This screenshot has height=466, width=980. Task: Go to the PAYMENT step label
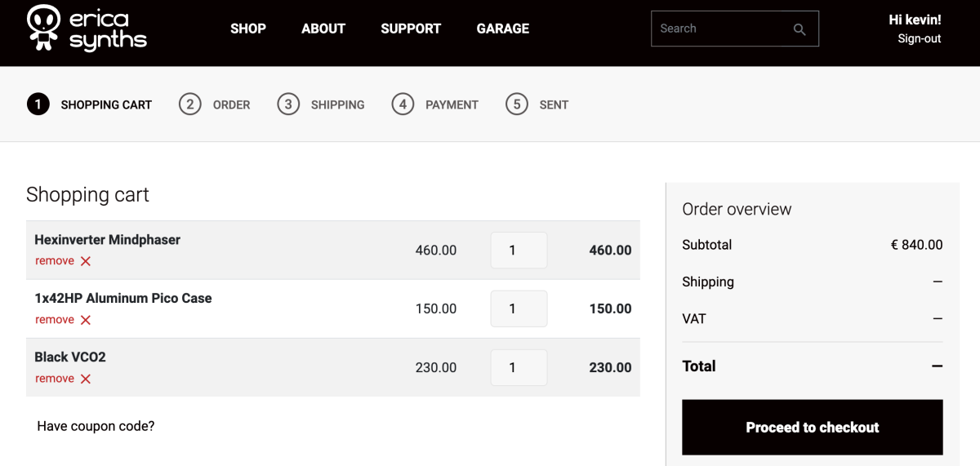click(x=452, y=104)
